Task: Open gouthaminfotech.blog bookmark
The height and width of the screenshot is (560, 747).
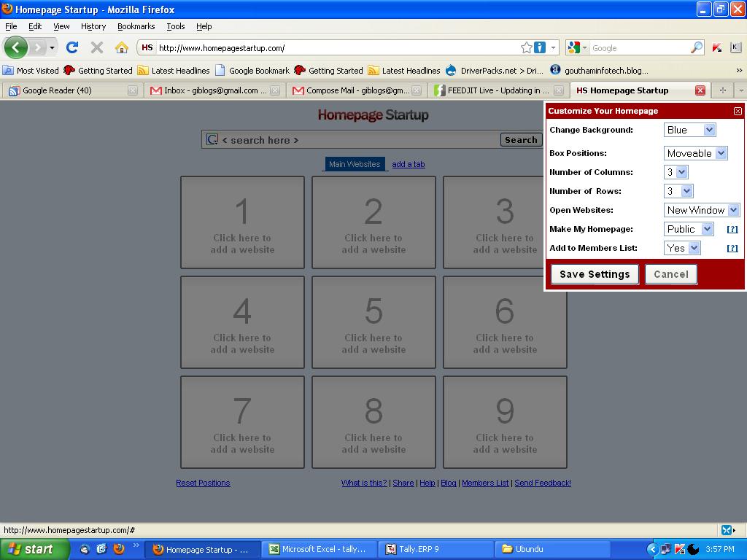Action: [x=599, y=71]
